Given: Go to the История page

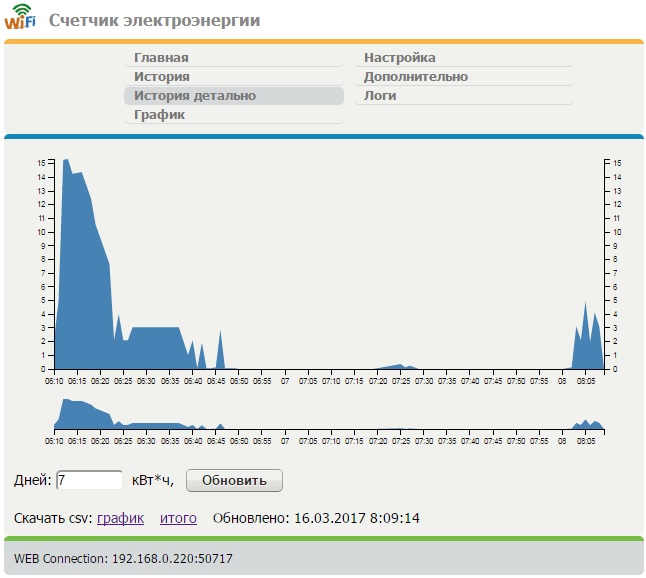Looking at the screenshot, I should click(x=162, y=77).
